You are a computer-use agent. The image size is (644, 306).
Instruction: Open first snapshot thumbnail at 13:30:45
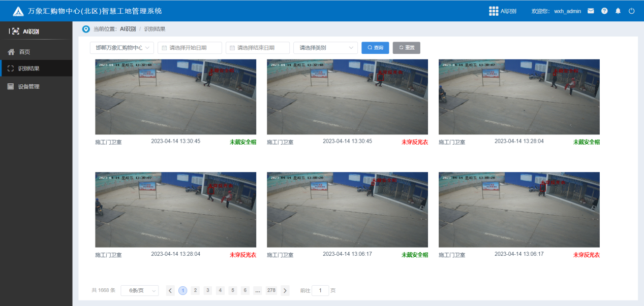(x=175, y=96)
